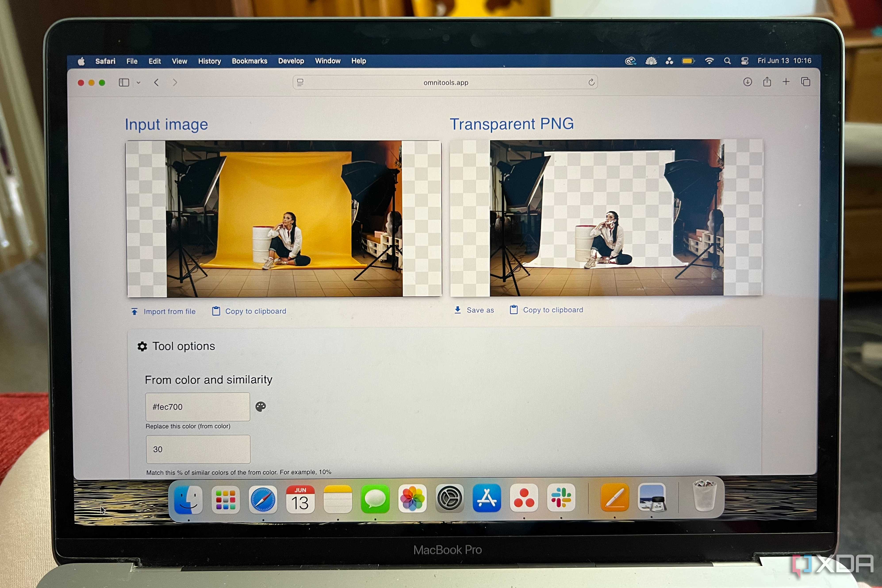Open the File menu

coord(132,61)
